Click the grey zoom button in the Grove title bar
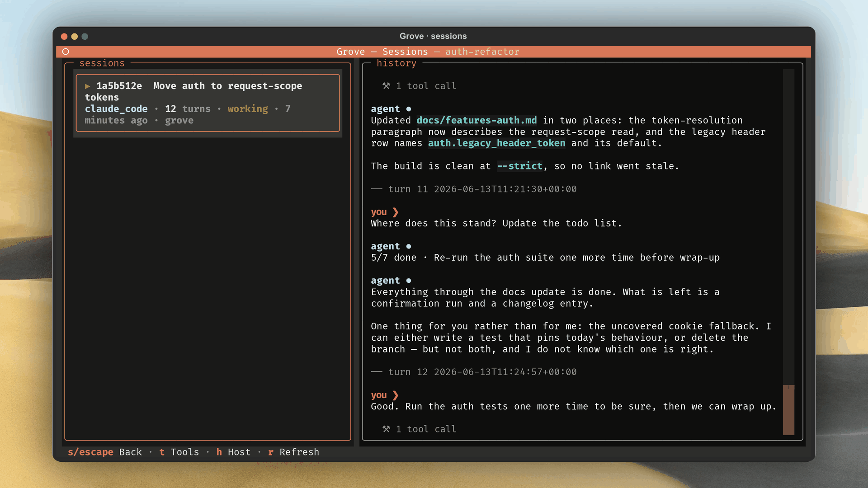 point(85,37)
